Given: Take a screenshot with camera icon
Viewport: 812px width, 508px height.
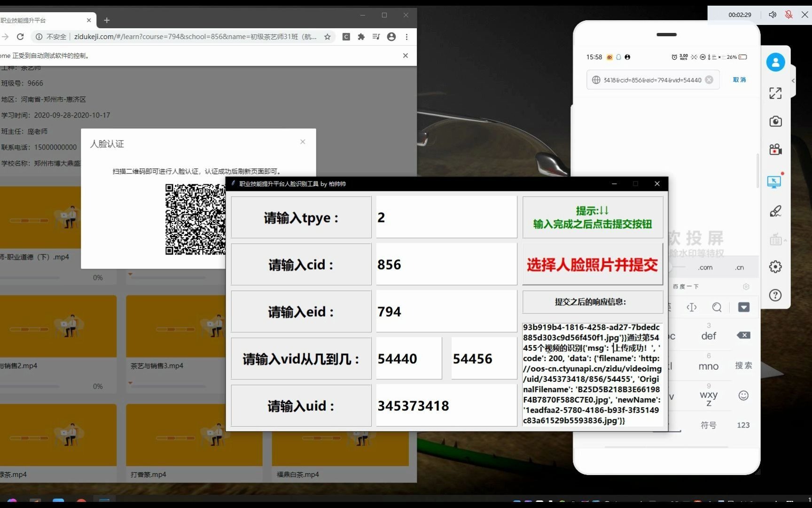Looking at the screenshot, I should [x=775, y=121].
